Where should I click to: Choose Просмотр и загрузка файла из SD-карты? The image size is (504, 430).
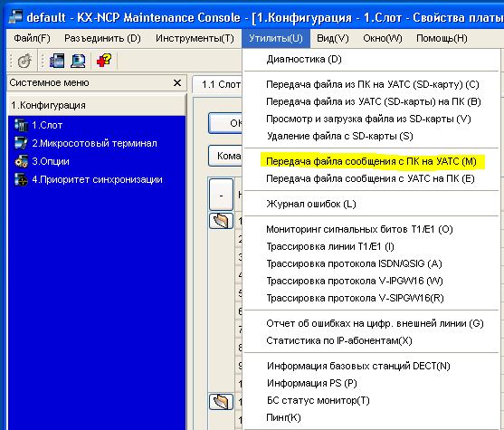(x=371, y=119)
